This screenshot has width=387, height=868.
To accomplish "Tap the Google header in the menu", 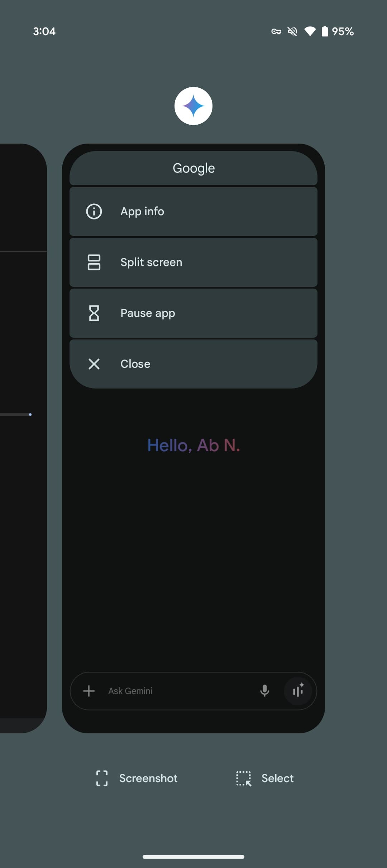I will (x=193, y=168).
